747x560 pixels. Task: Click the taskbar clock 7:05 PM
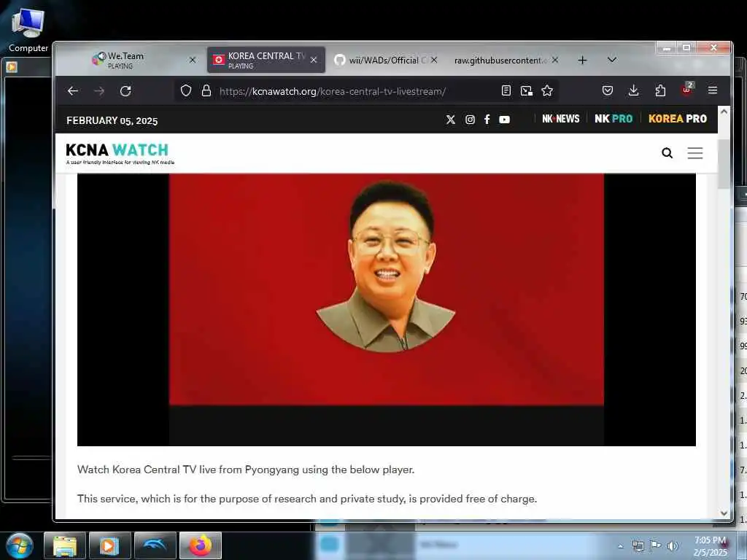[x=711, y=546]
